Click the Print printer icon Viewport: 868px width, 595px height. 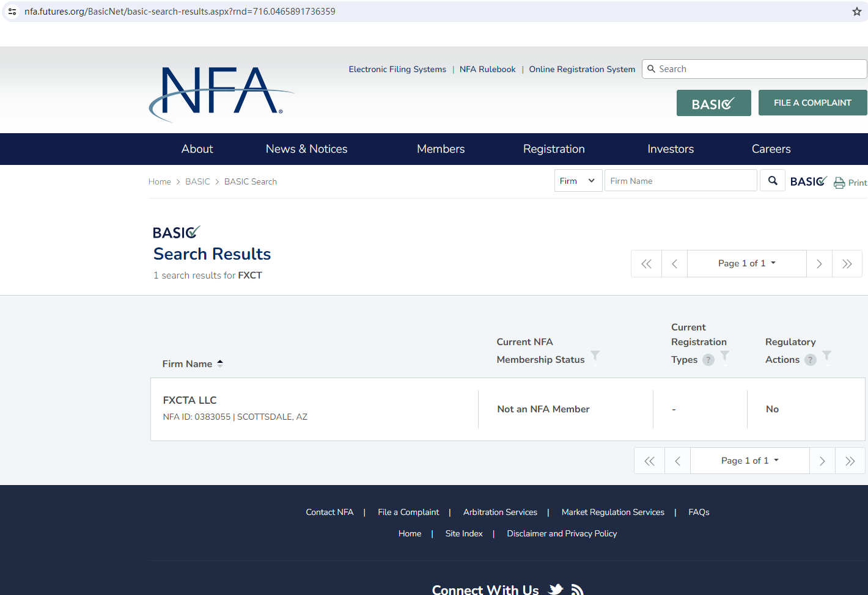point(839,183)
